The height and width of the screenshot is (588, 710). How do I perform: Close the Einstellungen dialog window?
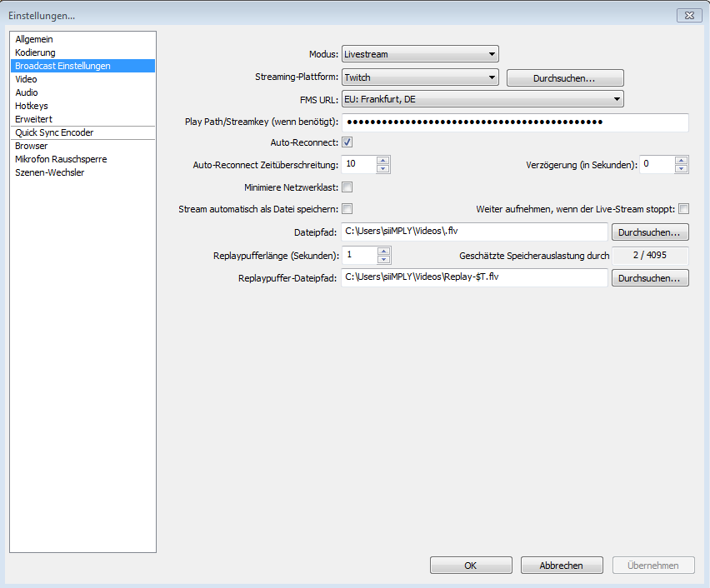click(x=689, y=15)
